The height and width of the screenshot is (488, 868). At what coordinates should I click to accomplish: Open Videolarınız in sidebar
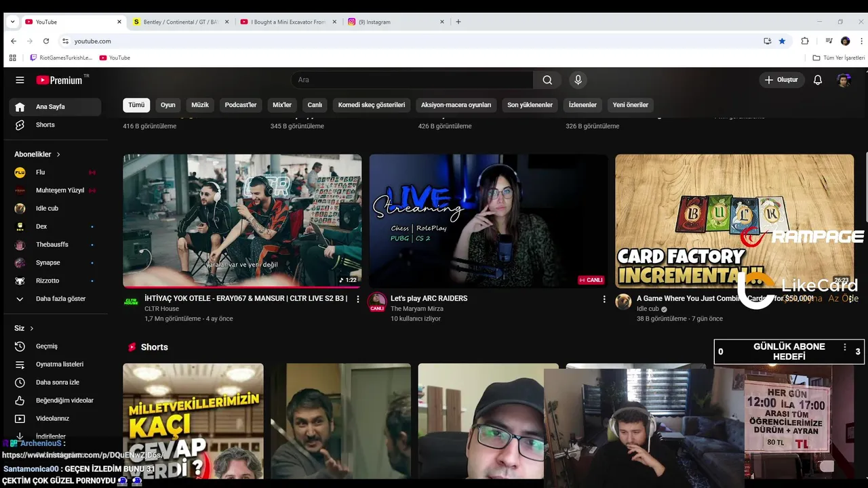[55, 418]
